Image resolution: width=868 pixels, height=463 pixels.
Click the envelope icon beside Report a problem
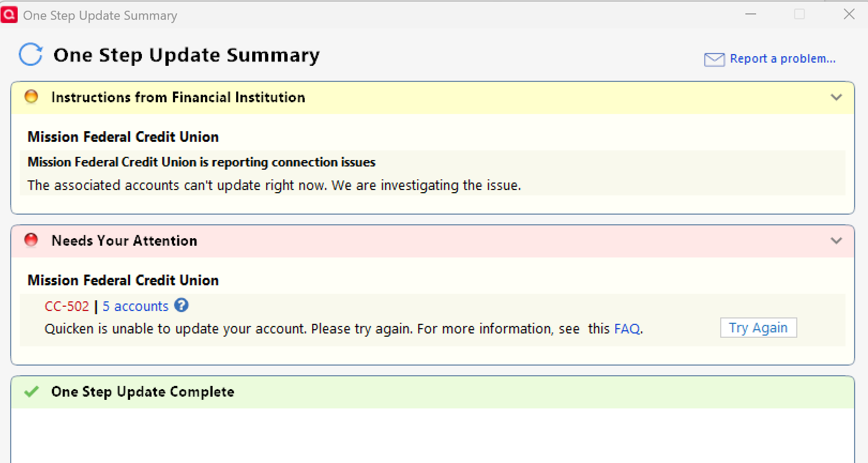pos(714,59)
